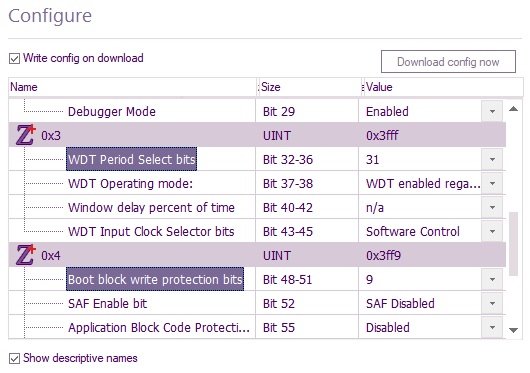Open Debugger Mode value dropdown
Image resolution: width=530 pixels, height=373 pixels.
click(x=492, y=111)
